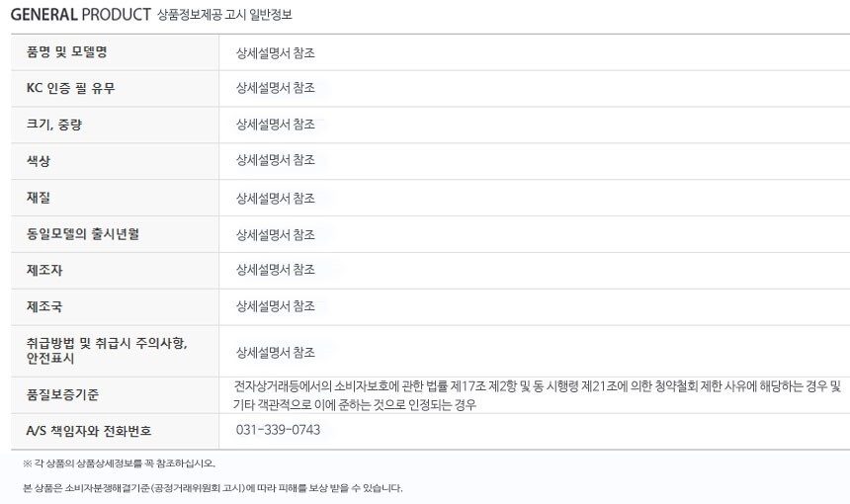Click the 재질 row label

[x=39, y=198]
